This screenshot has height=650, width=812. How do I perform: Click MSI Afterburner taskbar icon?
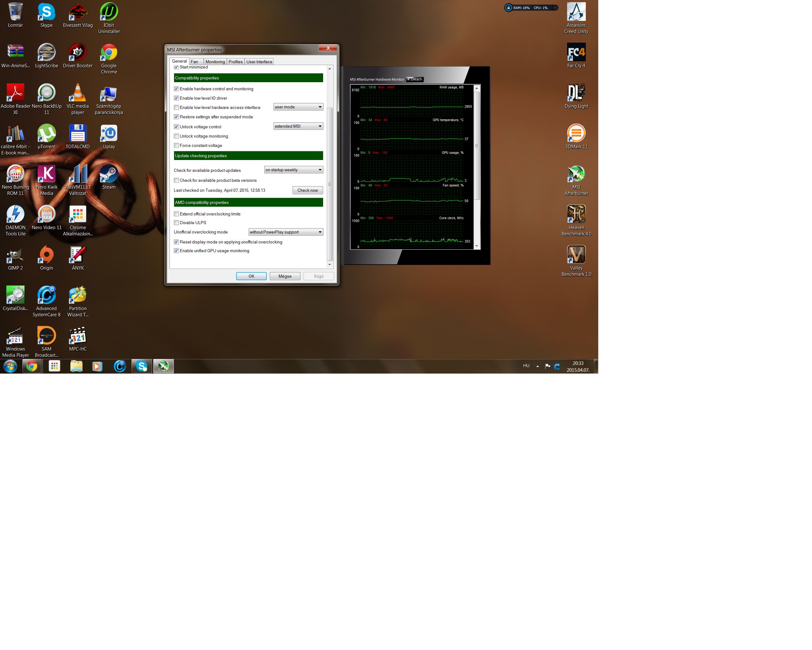click(x=163, y=366)
